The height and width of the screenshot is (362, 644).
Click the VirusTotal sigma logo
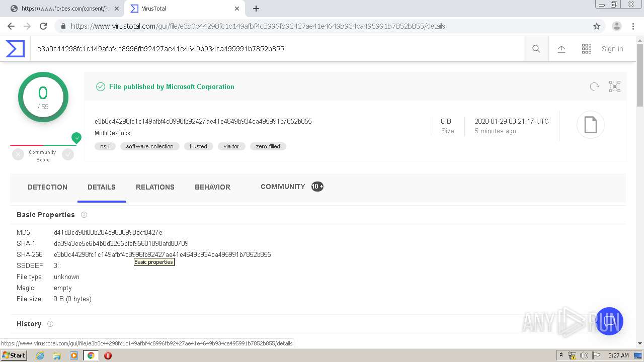point(15,49)
